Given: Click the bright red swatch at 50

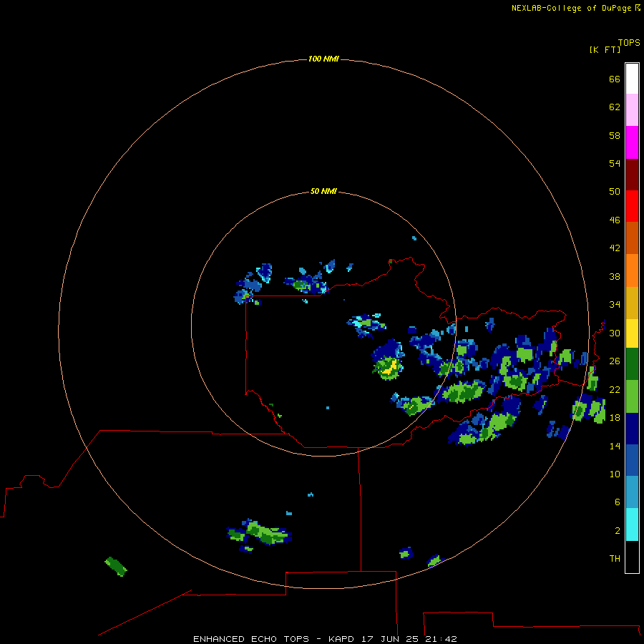Looking at the screenshot, I should (x=632, y=206).
